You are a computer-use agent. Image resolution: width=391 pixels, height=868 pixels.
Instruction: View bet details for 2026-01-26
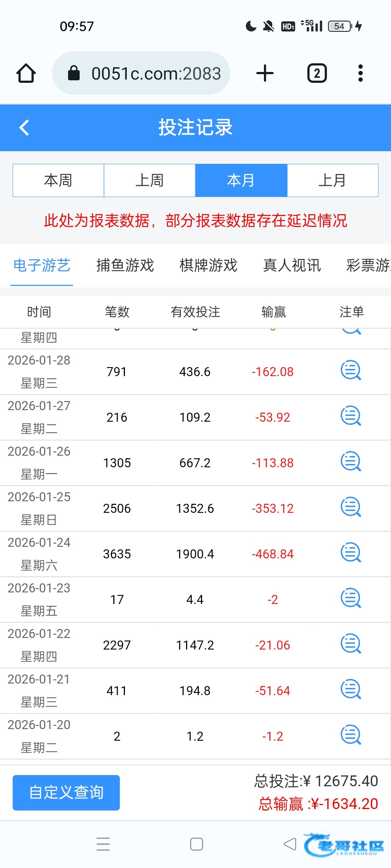pyautogui.click(x=350, y=462)
